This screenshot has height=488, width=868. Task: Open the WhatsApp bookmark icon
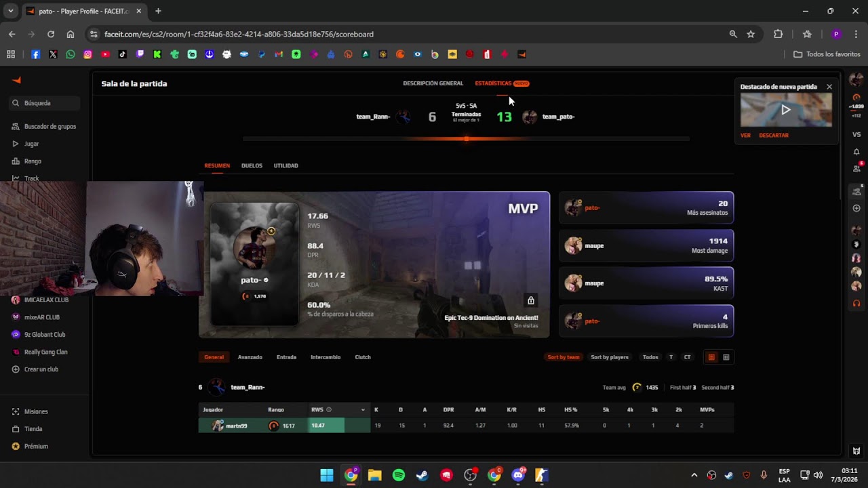tap(71, 54)
